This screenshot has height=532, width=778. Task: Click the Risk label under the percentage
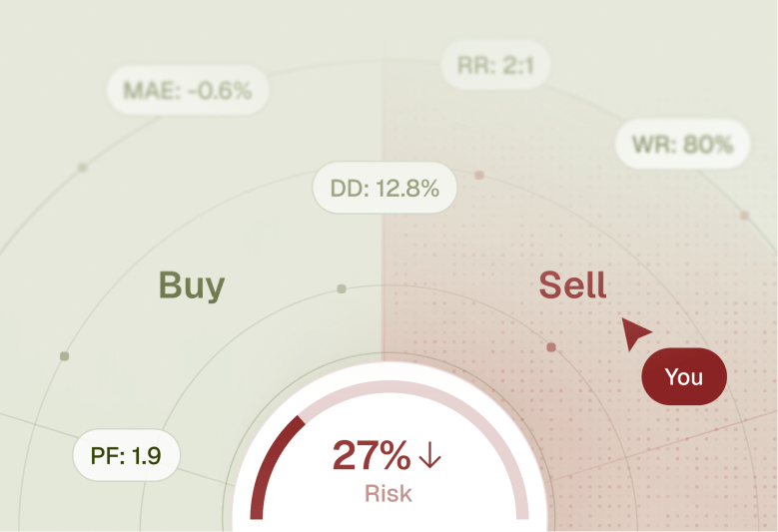click(388, 492)
